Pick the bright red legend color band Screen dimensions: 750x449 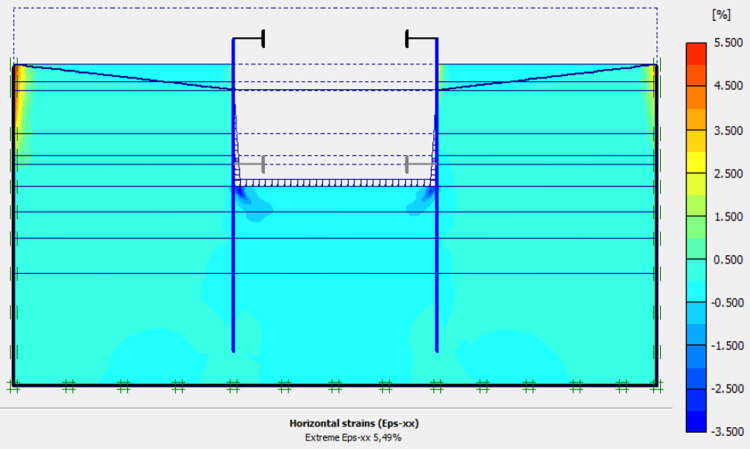696,54
